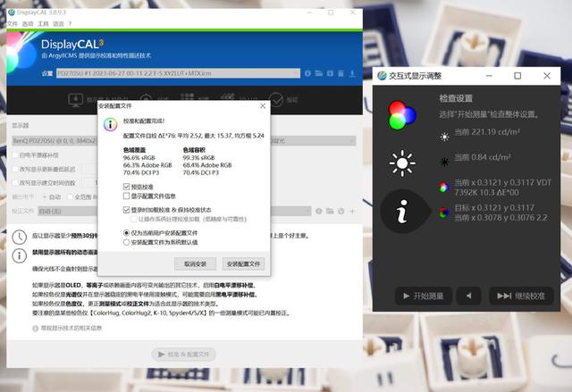Open the profile info icon beside settings
This screenshot has height=392, width=572.
307,73
